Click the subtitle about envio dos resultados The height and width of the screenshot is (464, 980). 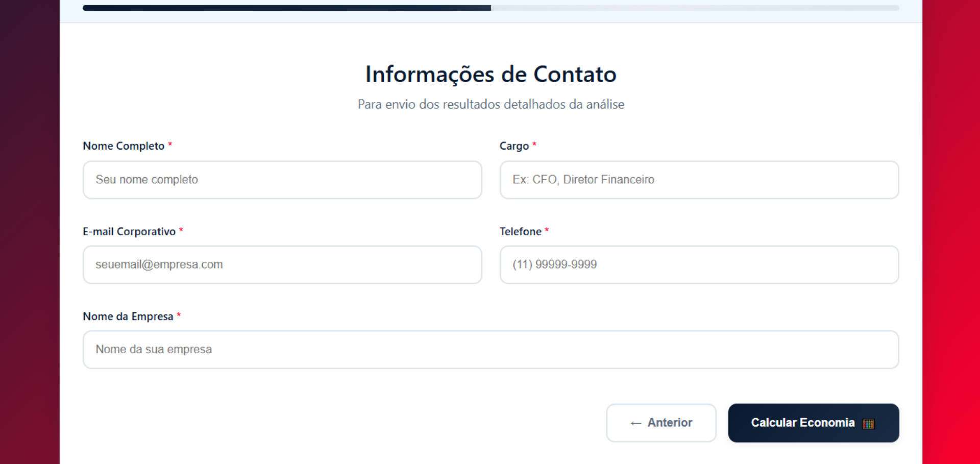tap(491, 105)
